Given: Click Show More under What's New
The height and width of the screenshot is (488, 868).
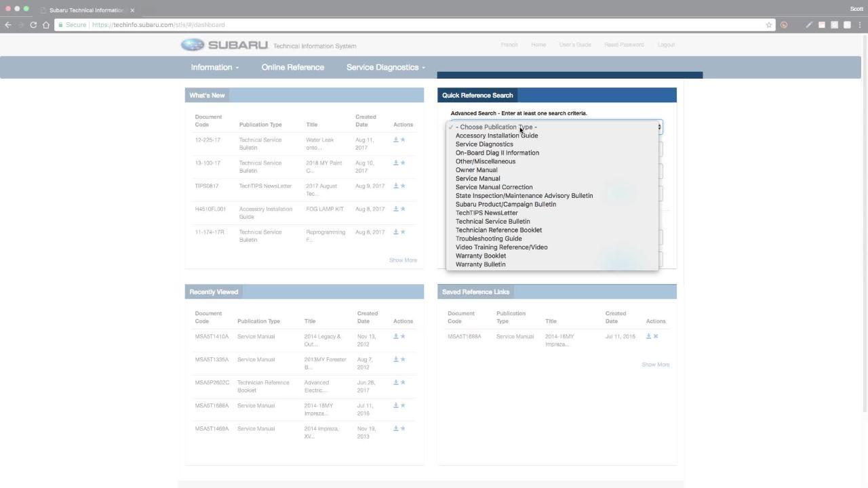Looking at the screenshot, I should coord(403,260).
